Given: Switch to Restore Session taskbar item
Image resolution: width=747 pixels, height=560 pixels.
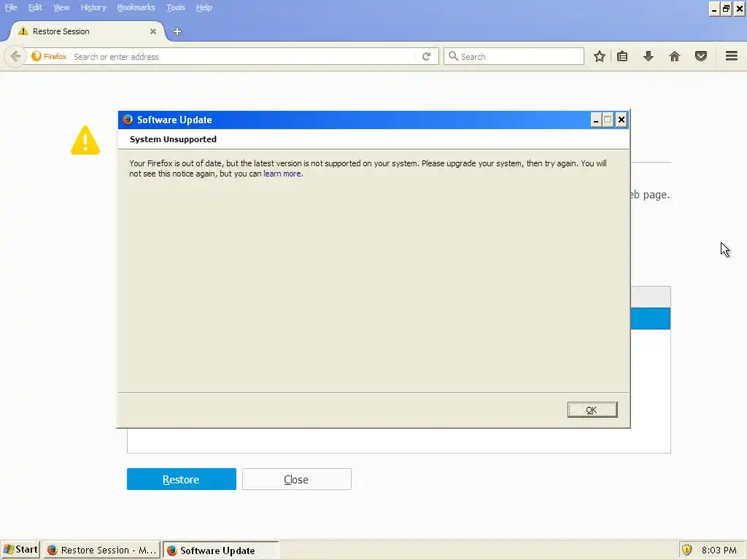Looking at the screenshot, I should pos(102,550).
